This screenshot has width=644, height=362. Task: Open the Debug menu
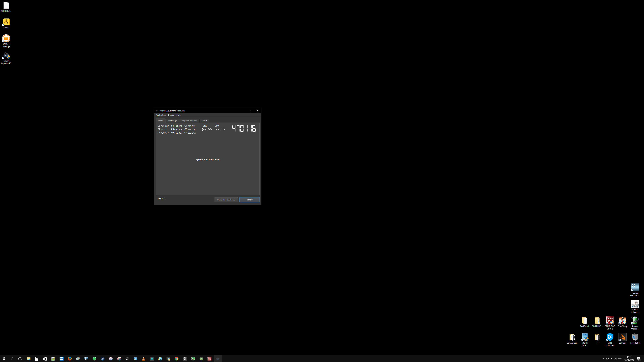(x=171, y=115)
